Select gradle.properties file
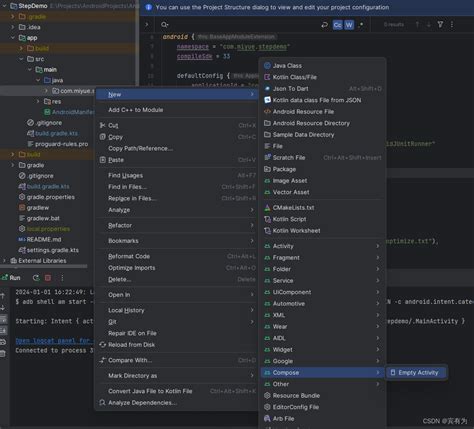 (x=50, y=197)
